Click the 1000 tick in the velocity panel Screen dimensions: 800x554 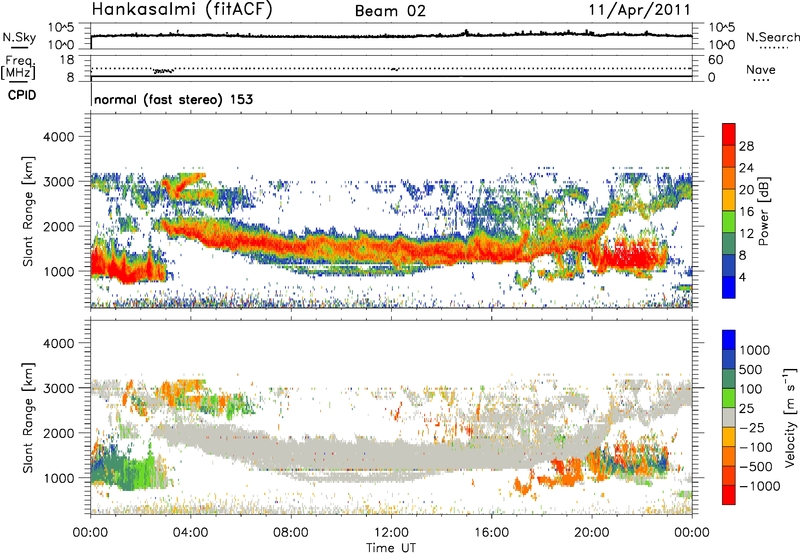click(x=58, y=478)
